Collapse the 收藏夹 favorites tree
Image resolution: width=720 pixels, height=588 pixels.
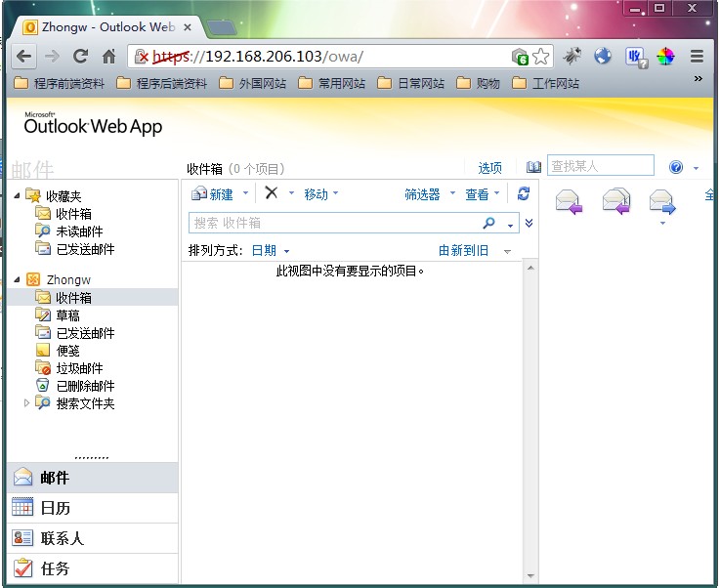[x=17, y=196]
